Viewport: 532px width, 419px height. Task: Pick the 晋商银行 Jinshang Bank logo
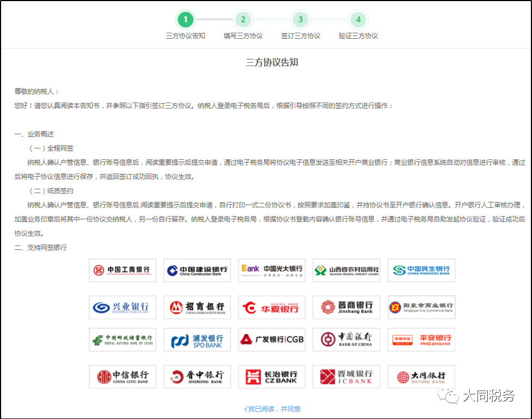point(346,307)
